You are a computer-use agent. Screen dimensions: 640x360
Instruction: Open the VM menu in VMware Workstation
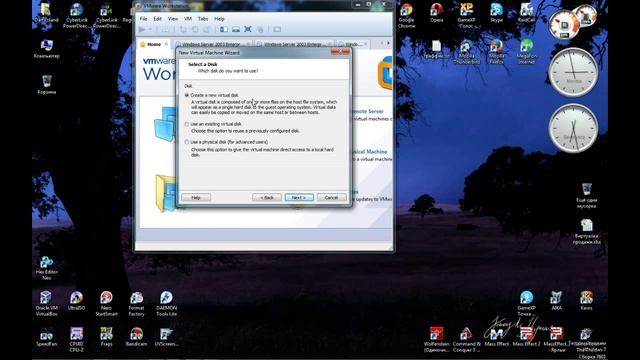tap(188, 19)
